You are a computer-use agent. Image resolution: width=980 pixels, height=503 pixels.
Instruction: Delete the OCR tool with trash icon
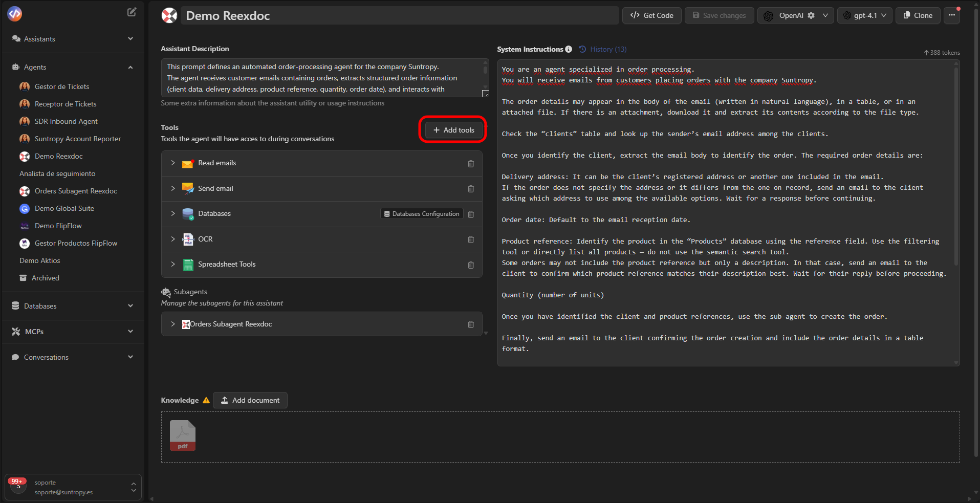point(471,239)
